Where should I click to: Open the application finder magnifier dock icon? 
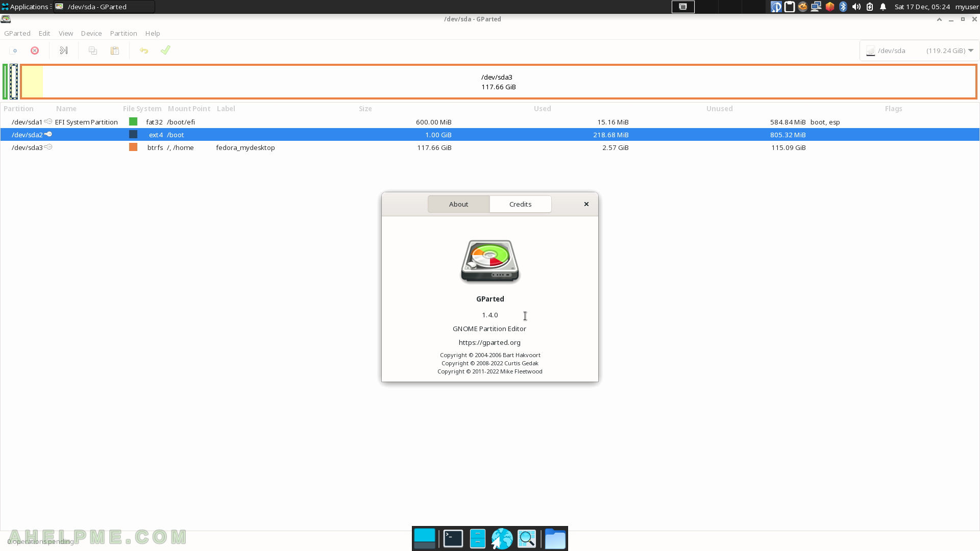527,539
